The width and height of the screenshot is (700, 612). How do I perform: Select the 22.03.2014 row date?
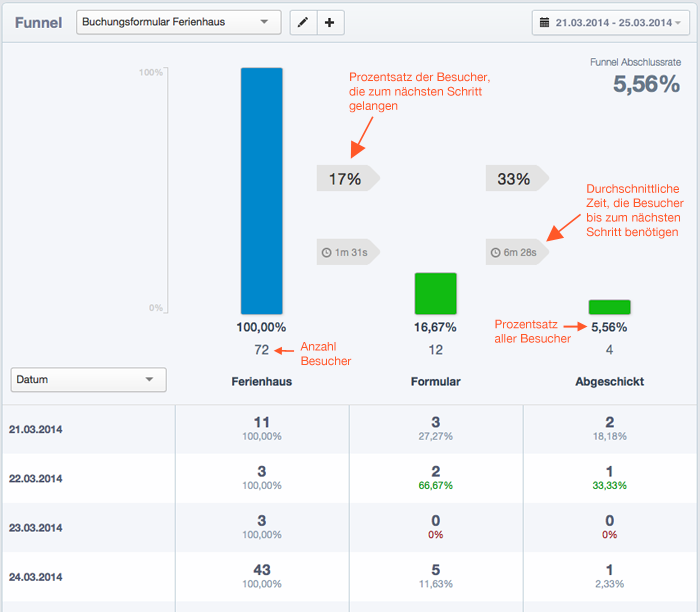36,479
